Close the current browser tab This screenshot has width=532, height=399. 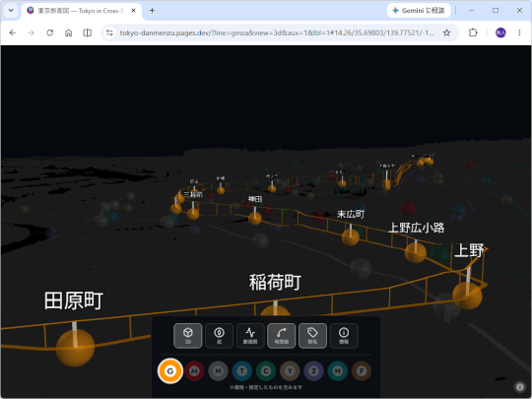(x=134, y=11)
